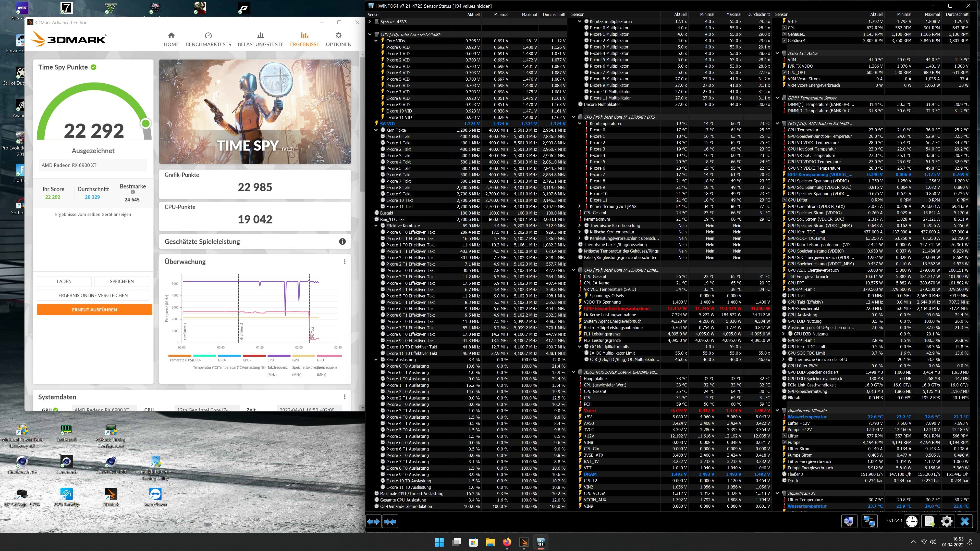Image resolution: width=980 pixels, height=551 pixels.
Task: Open the BENCHMARKTESTS tab
Action: (x=208, y=40)
